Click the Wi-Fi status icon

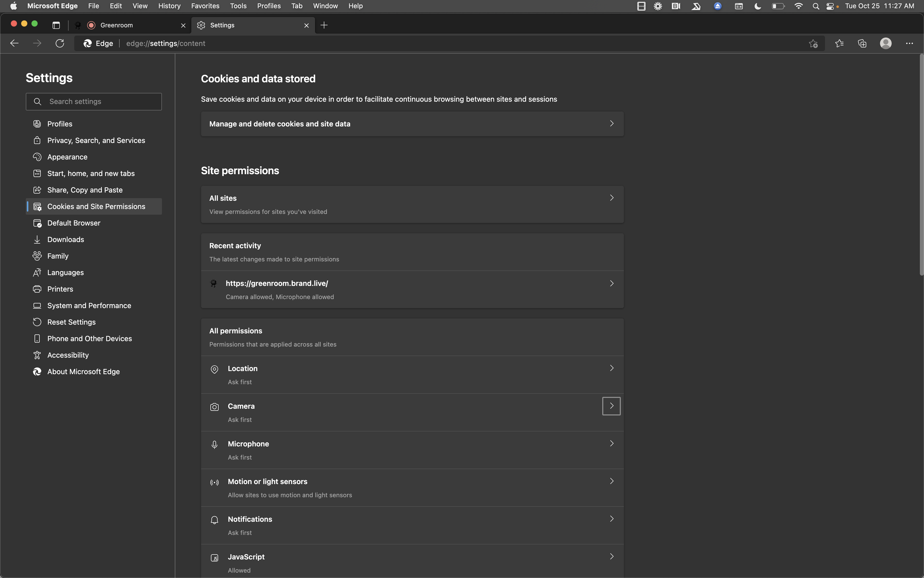pos(798,6)
